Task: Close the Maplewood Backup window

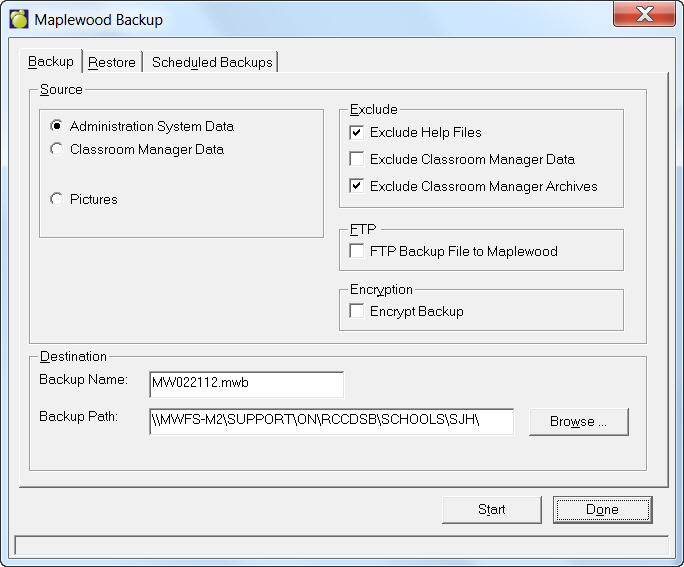Action: (644, 16)
